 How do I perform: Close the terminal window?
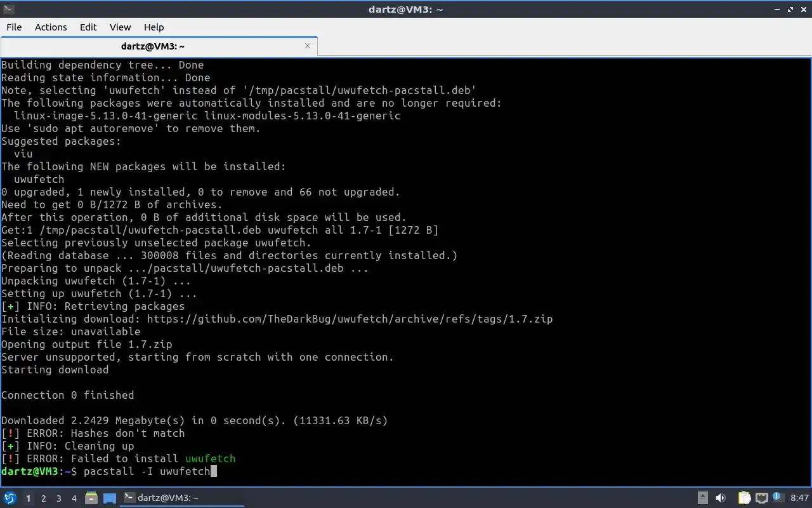click(803, 9)
